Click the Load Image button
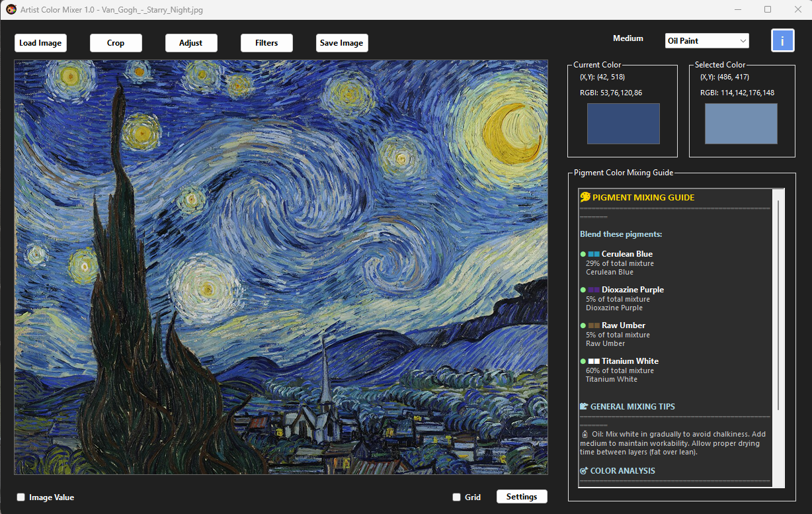The height and width of the screenshot is (514, 812). tap(40, 43)
